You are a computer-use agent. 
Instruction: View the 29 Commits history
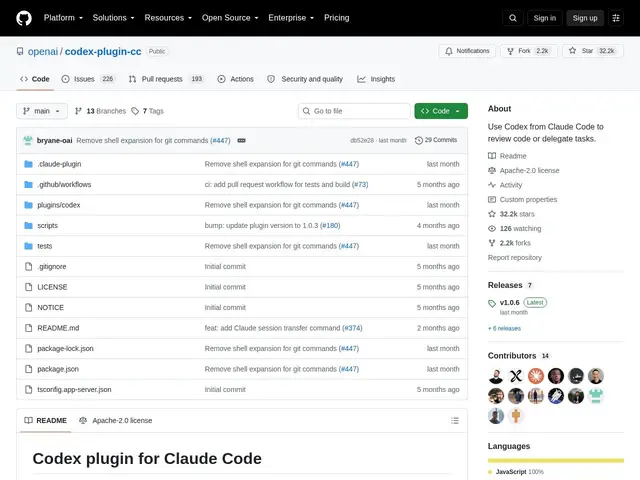click(x=436, y=140)
